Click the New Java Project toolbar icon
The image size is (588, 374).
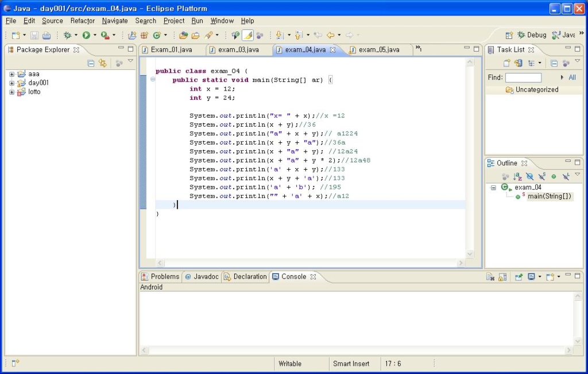tap(132, 35)
